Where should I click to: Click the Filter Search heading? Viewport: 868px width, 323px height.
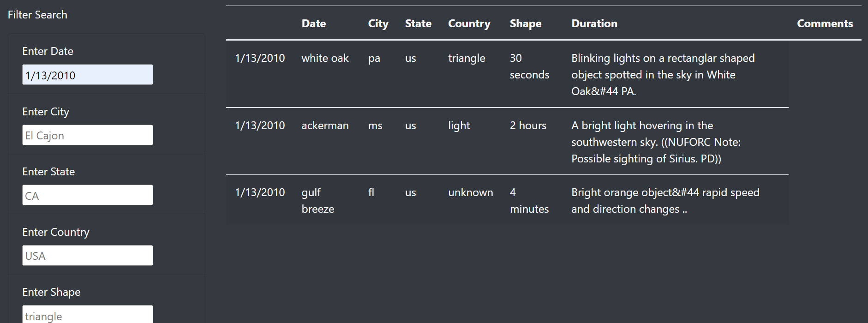coord(37,14)
